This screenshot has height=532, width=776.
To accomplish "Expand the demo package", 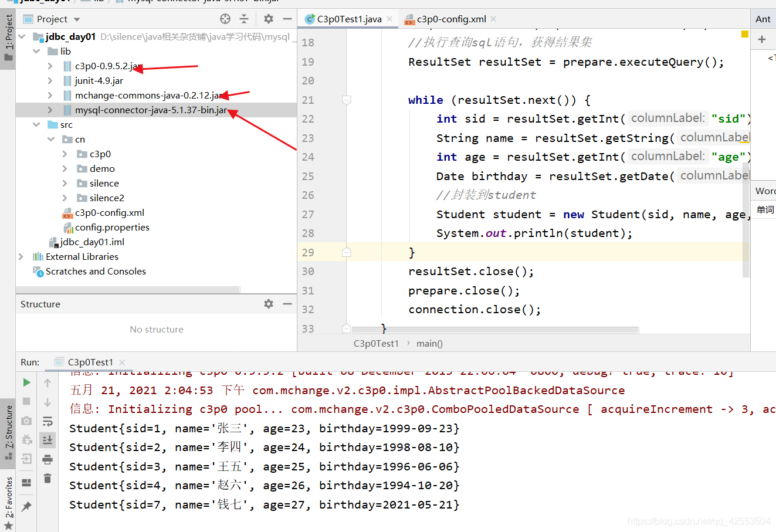I will pos(65,168).
